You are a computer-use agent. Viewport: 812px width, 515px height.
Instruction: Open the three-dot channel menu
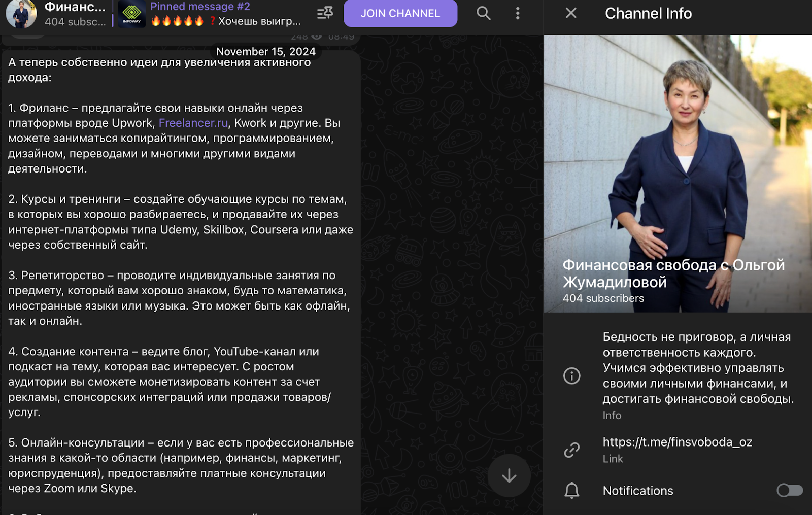(518, 13)
